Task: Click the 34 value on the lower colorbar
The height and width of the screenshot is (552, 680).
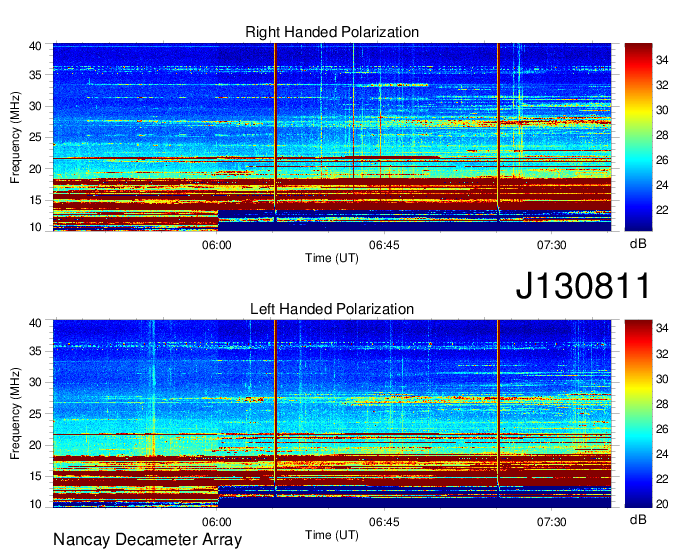Action: coord(662,329)
